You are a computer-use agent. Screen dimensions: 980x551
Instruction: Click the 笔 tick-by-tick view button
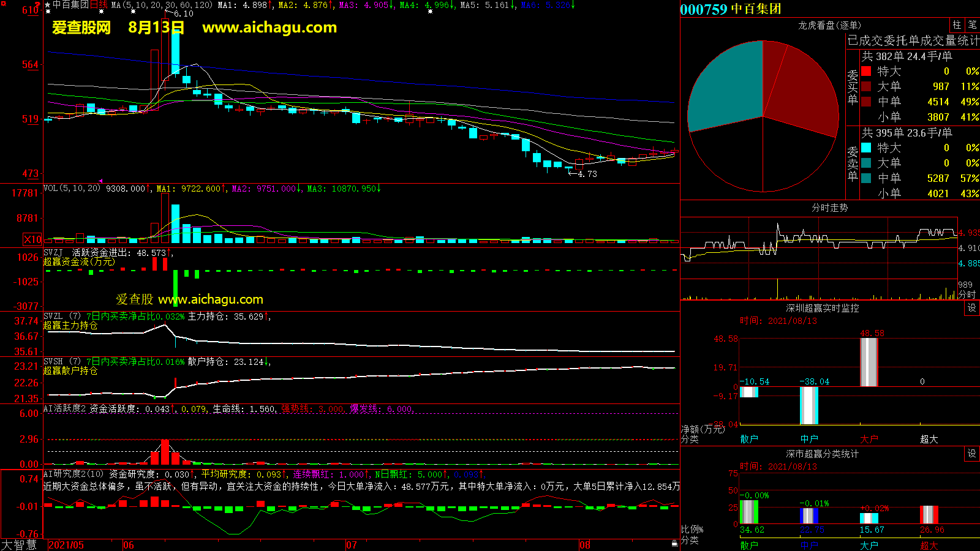973,25
